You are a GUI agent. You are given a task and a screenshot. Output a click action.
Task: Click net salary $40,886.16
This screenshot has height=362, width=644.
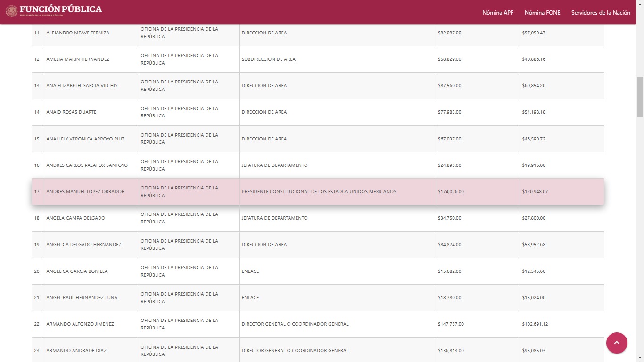coord(534,59)
